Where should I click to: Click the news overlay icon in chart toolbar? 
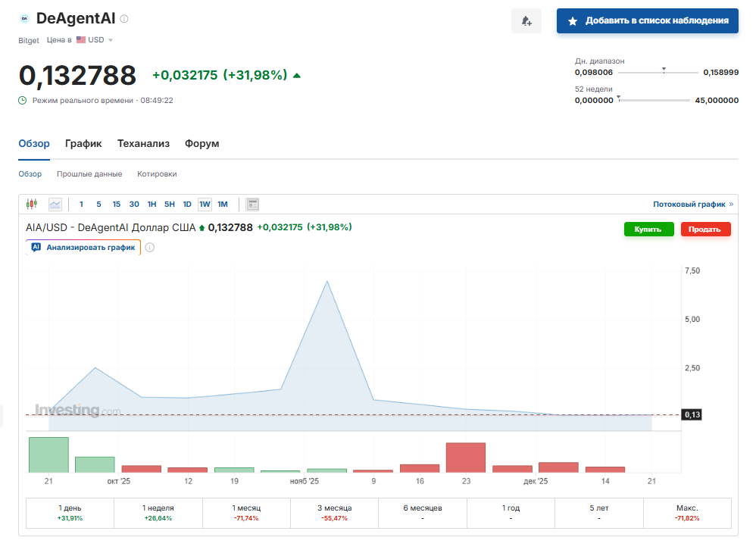pyautogui.click(x=252, y=204)
